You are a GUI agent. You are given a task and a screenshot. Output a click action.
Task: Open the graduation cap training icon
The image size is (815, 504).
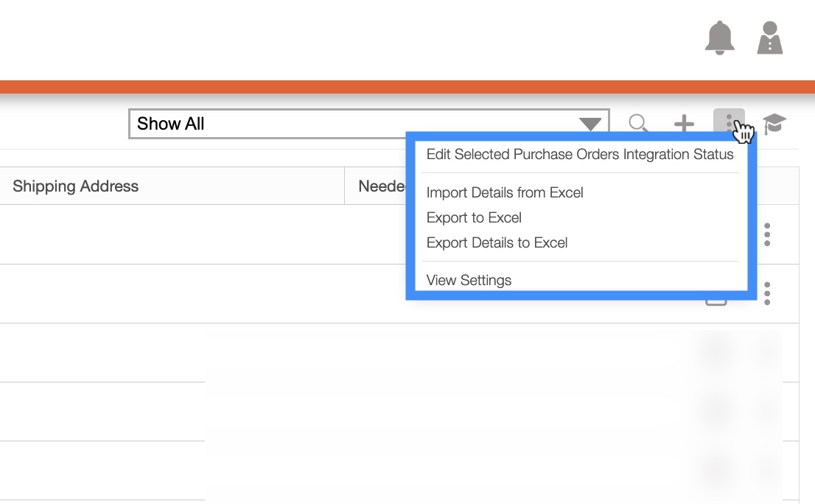(774, 124)
